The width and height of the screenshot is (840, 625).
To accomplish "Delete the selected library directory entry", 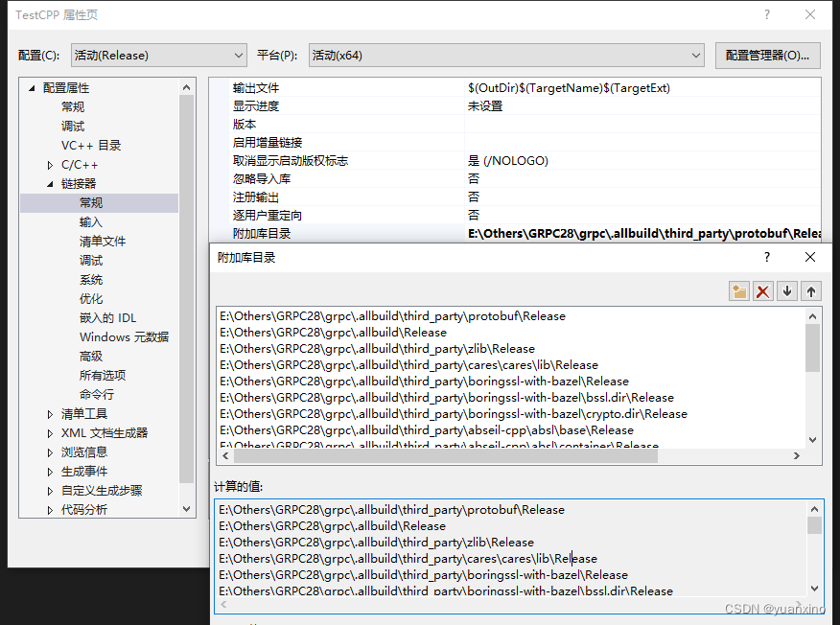I will 763,290.
